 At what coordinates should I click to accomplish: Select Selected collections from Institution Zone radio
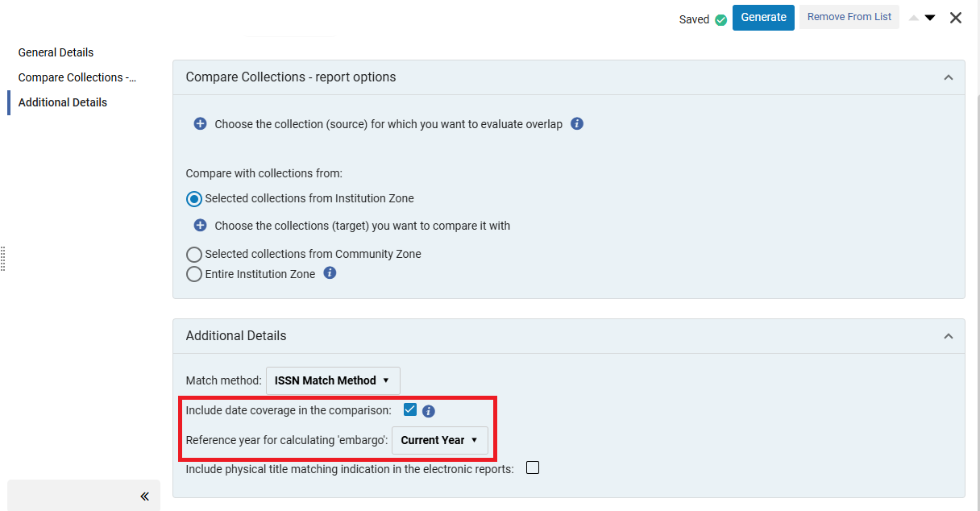coord(194,198)
